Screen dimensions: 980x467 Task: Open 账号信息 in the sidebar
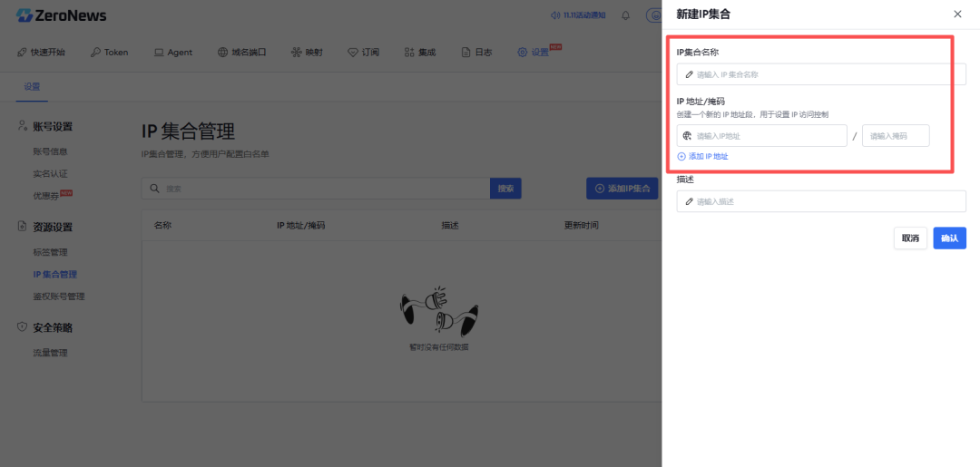click(50, 151)
